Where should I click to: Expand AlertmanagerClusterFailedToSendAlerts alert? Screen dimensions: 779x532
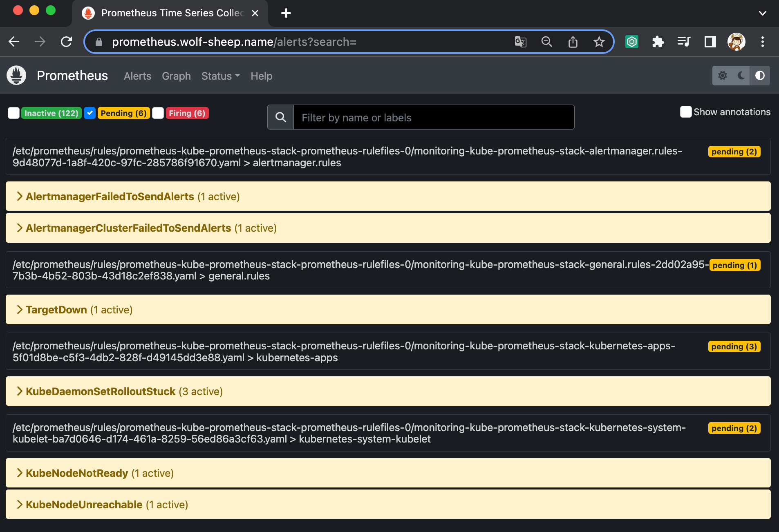click(388, 228)
